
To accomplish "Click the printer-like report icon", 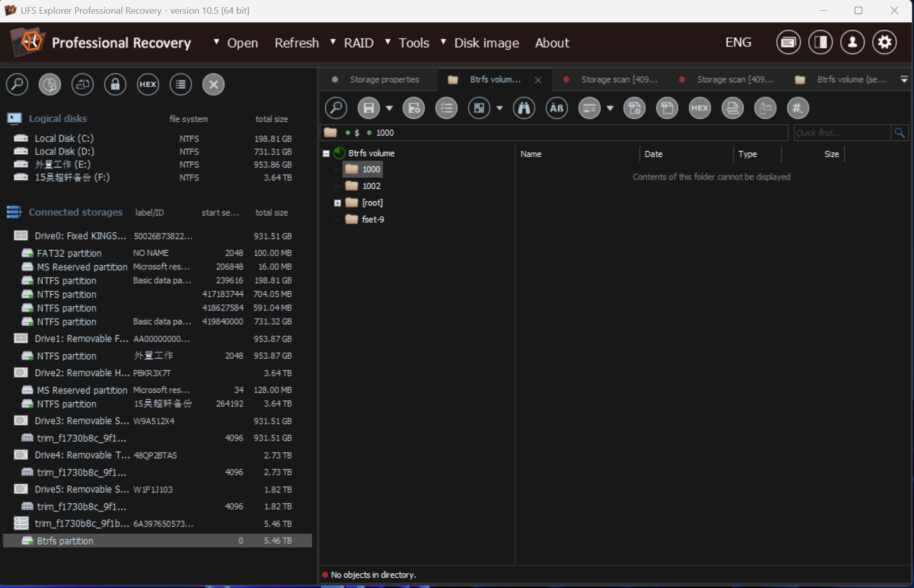I will pyautogui.click(x=732, y=108).
